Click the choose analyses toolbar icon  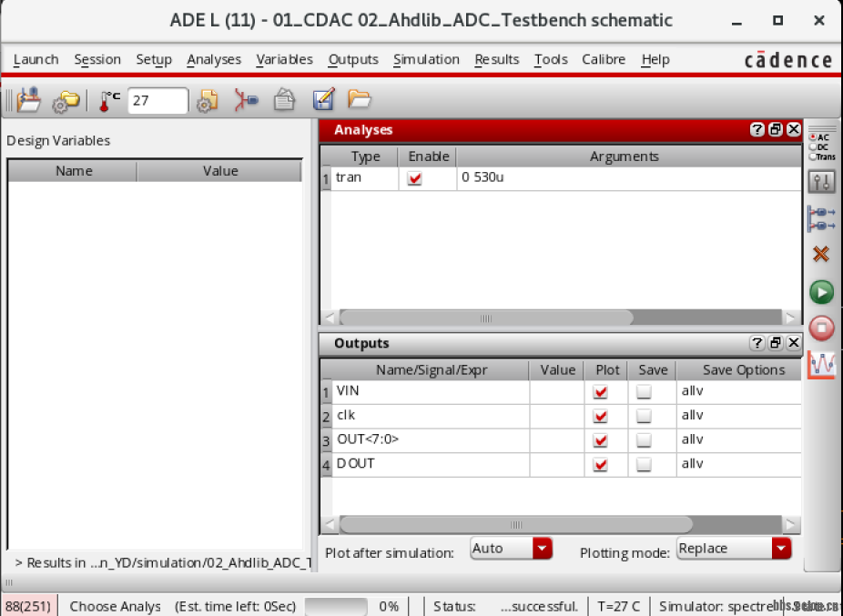click(x=246, y=100)
